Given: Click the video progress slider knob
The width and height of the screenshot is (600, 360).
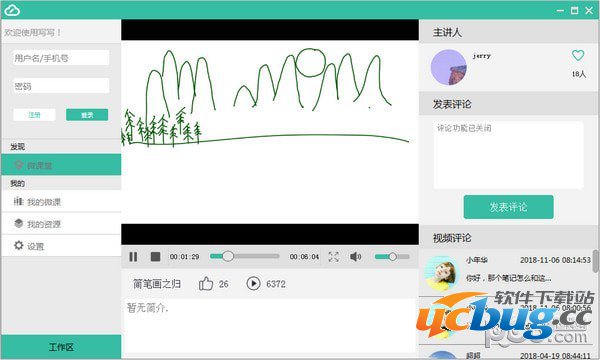Looking at the screenshot, I should pos(228,256).
